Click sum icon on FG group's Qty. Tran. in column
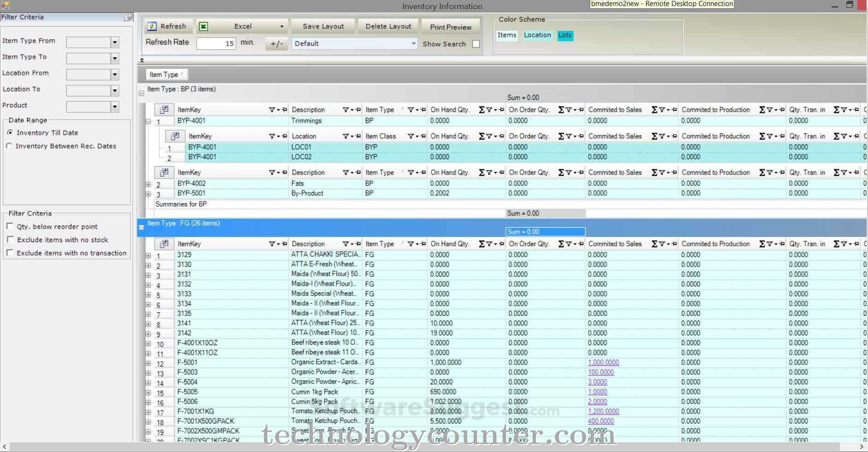This screenshot has width=868, height=452. pos(837,244)
